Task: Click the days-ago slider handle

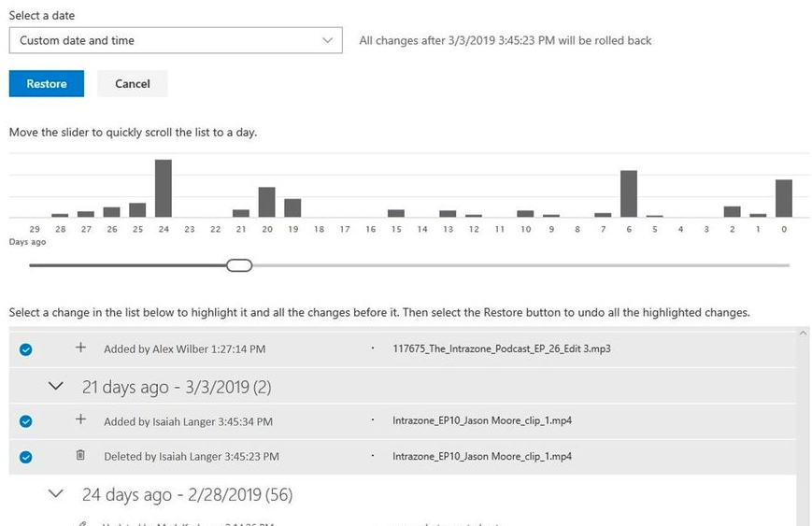Action: pos(240,265)
